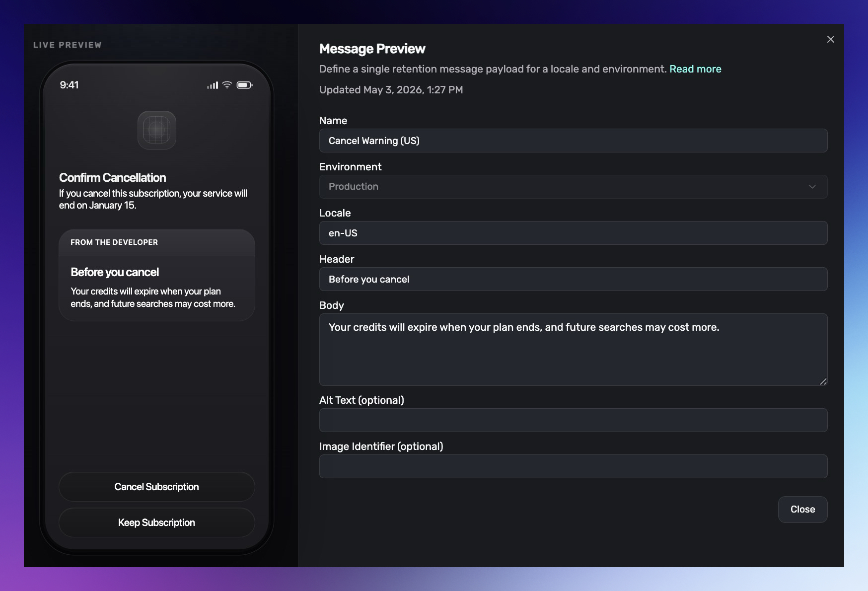This screenshot has width=868, height=591.
Task: Click the app icon placeholder in phone preview
Action: click(156, 130)
